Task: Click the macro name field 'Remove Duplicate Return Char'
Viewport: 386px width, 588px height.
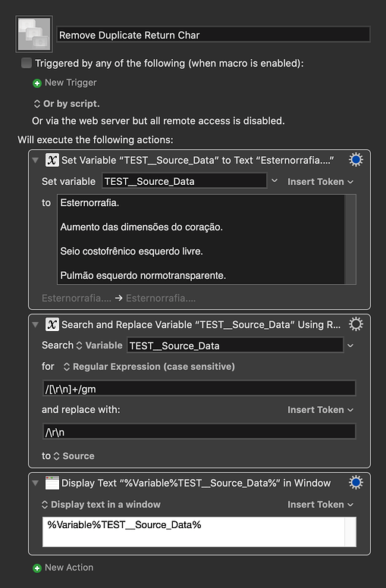Action: tap(213, 35)
